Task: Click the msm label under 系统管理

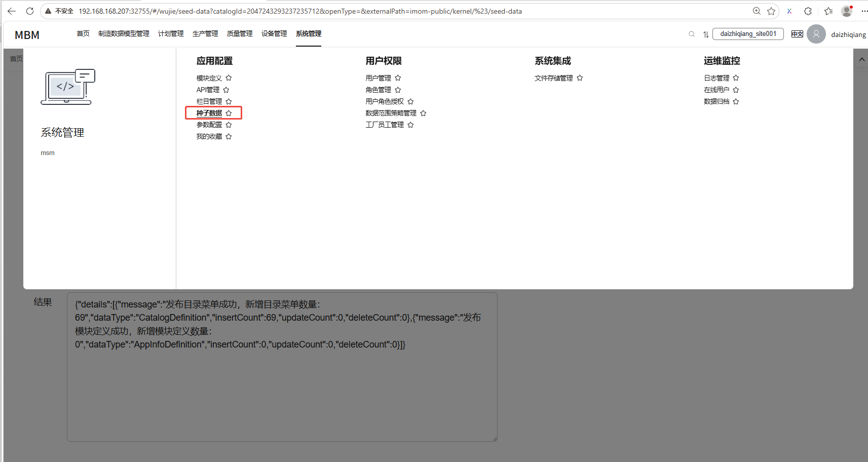Action: click(48, 153)
